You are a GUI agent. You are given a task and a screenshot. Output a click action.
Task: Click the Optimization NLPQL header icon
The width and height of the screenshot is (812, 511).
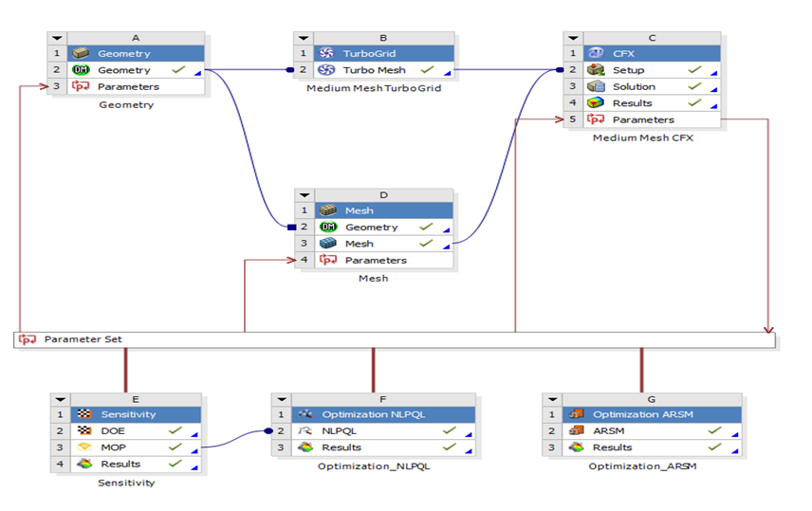pos(305,413)
